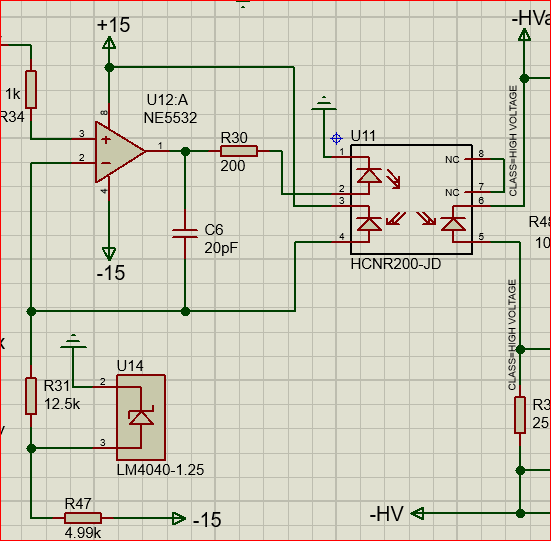This screenshot has width=551, height=541.
Task: Click the 'R30' label
Action: 234,138
